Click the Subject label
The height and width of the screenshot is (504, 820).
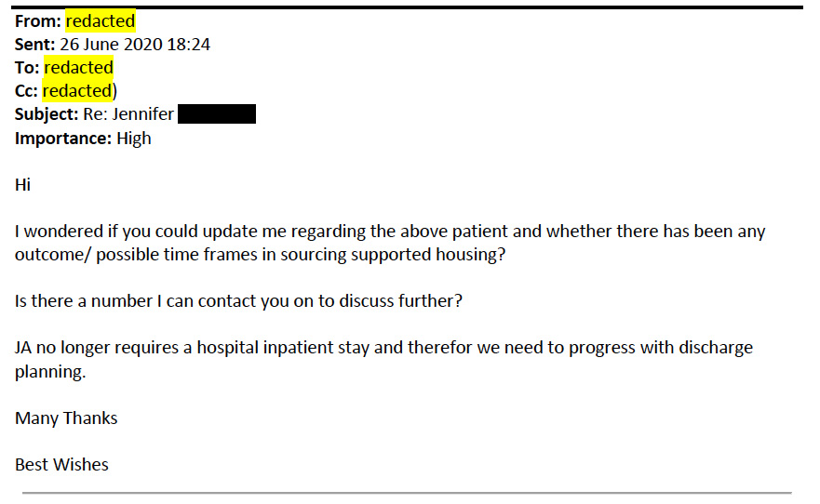47,114
